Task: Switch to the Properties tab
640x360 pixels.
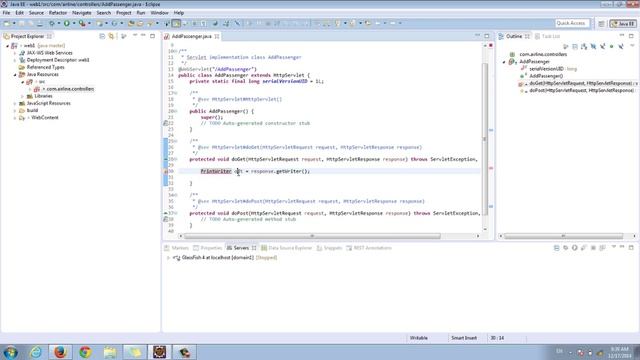Action: (208, 248)
